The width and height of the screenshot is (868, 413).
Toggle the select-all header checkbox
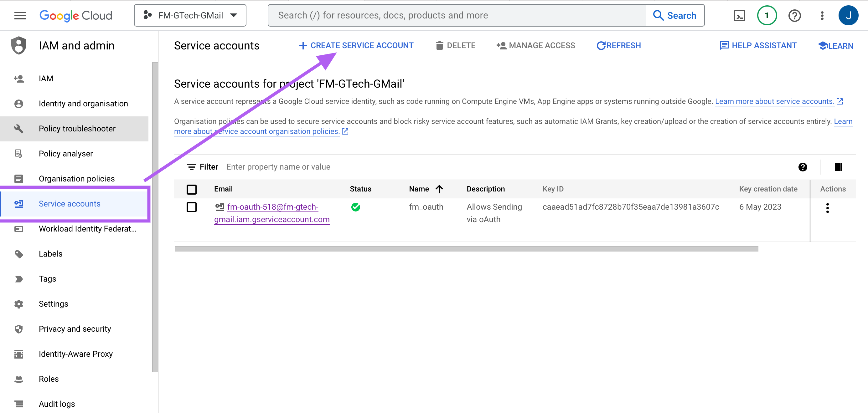coord(191,189)
